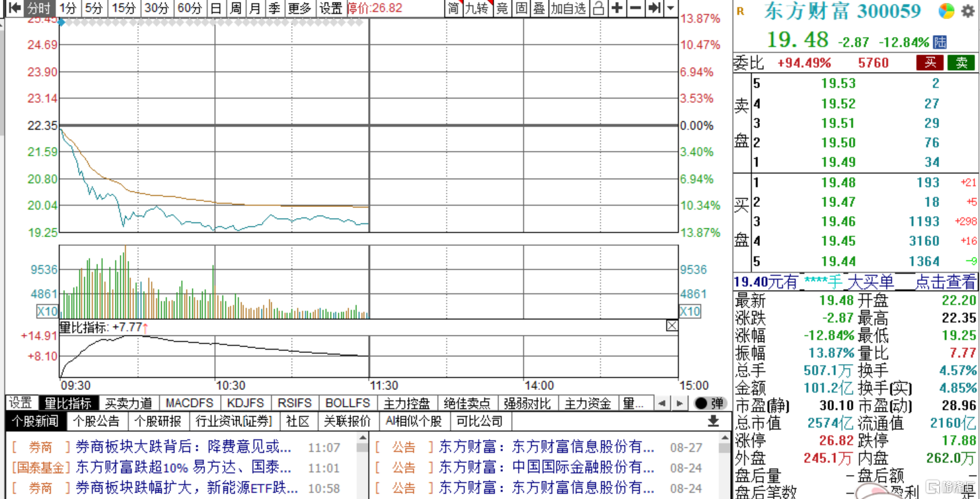Click the X10 volume scale label left

pyautogui.click(x=47, y=311)
